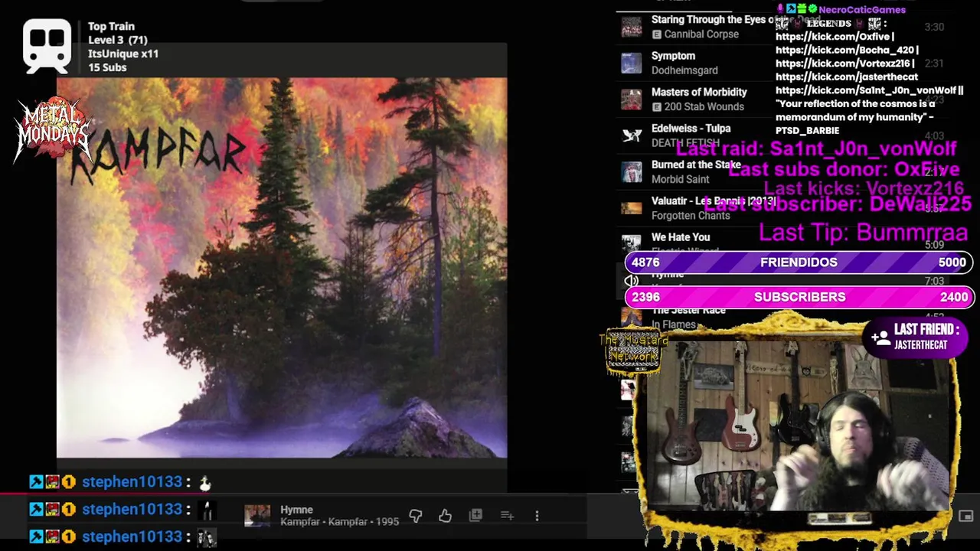Open Forgotten Chants artist name
980x551 pixels.
click(691, 216)
